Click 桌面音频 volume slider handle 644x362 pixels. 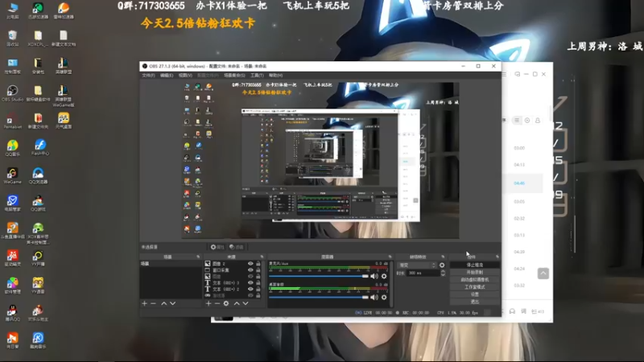tap(365, 297)
